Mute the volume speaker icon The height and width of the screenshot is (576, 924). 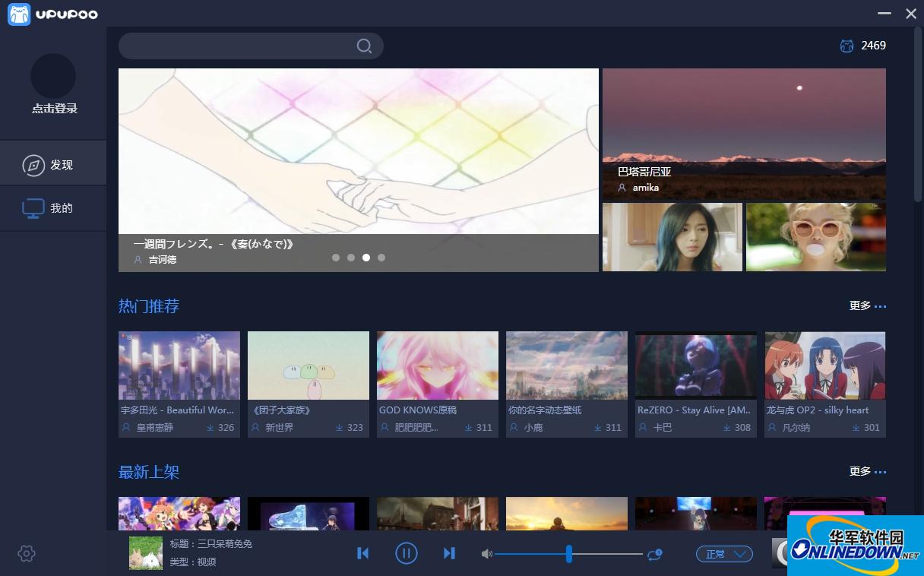(487, 554)
